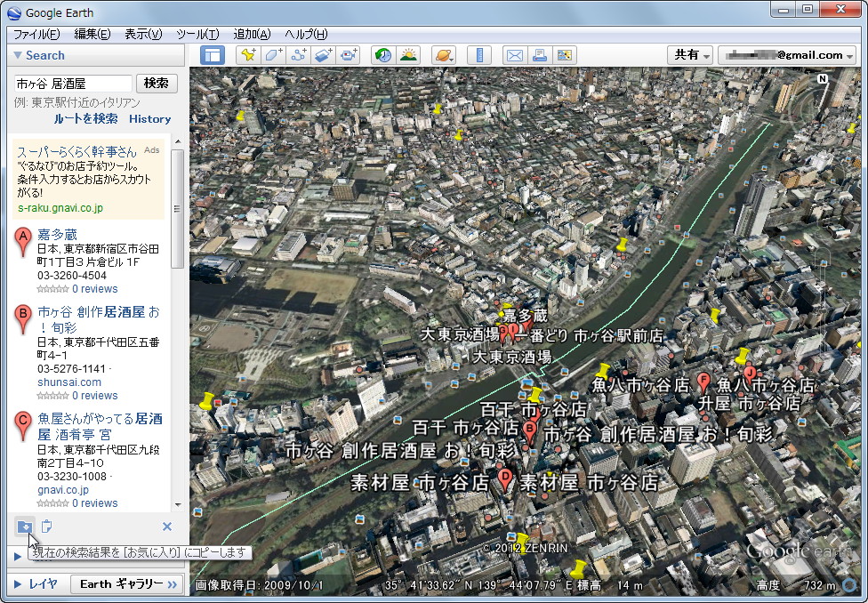Add an image overlay from the toolbar

point(324,55)
